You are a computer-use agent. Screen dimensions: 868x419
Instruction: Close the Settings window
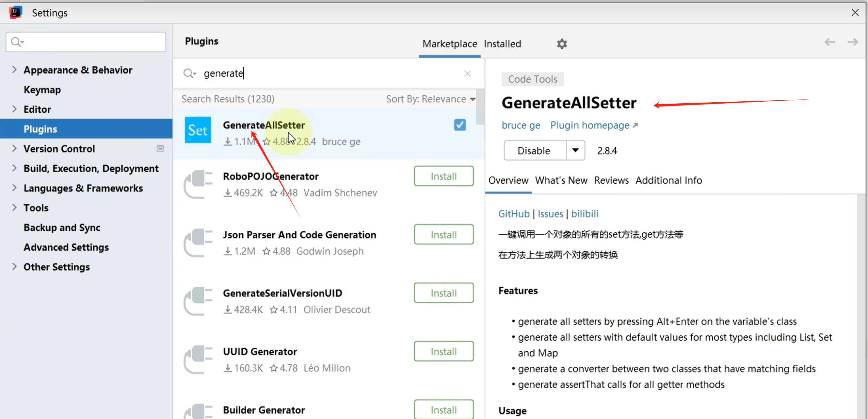855,12
